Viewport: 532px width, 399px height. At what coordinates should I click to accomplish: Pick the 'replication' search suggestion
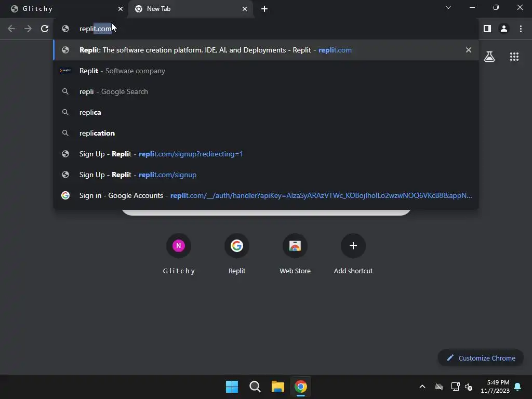(x=266, y=133)
